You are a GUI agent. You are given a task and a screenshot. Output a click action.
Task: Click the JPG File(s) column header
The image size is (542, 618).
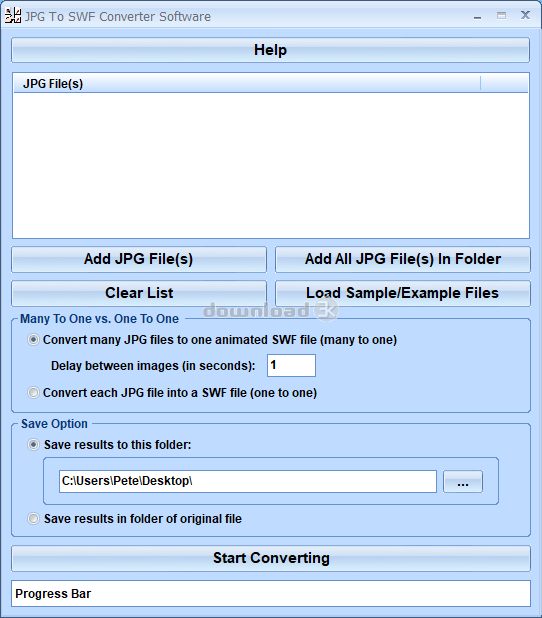point(247,84)
